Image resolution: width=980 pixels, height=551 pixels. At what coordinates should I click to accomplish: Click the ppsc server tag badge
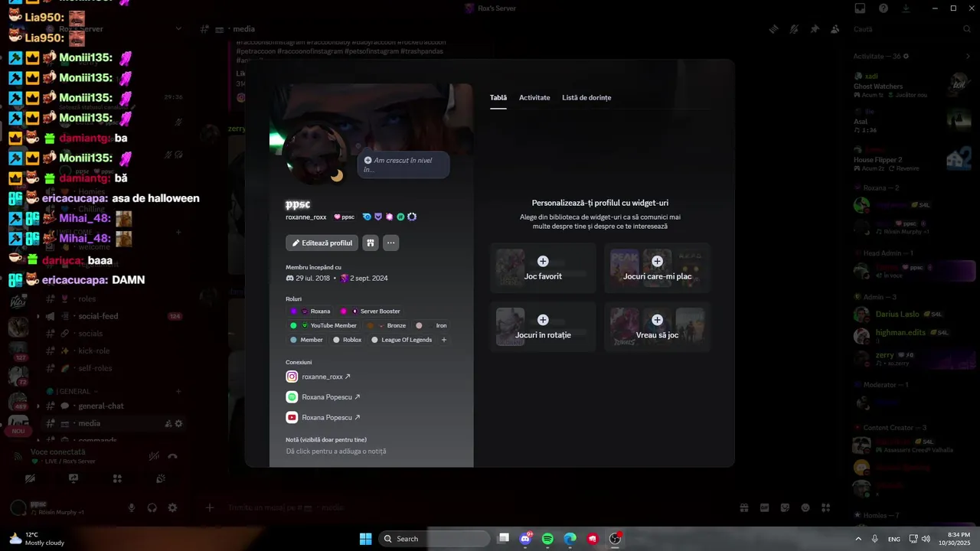(x=345, y=217)
